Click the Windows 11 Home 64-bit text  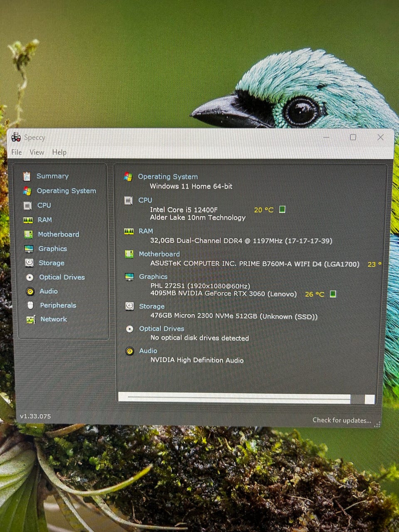tap(191, 186)
